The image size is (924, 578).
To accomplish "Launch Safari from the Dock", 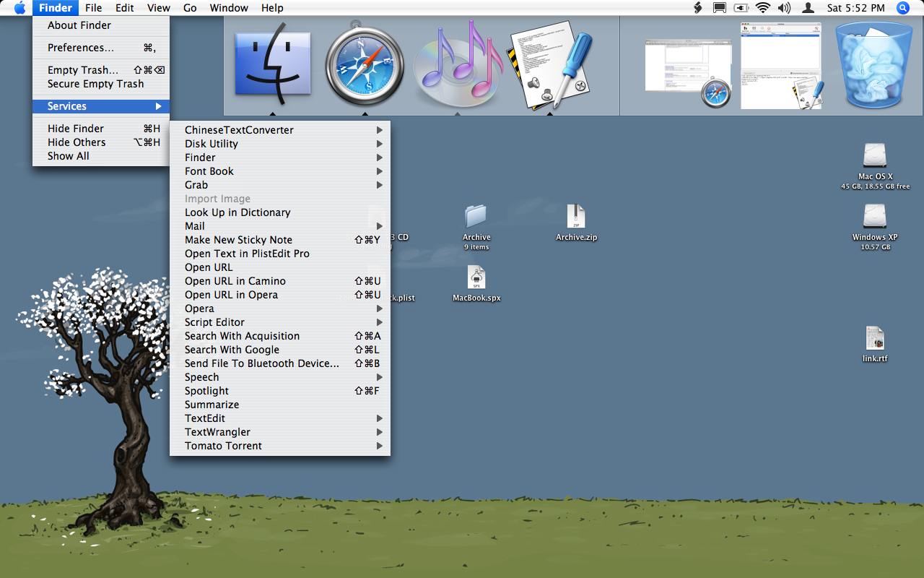I will click(364, 64).
